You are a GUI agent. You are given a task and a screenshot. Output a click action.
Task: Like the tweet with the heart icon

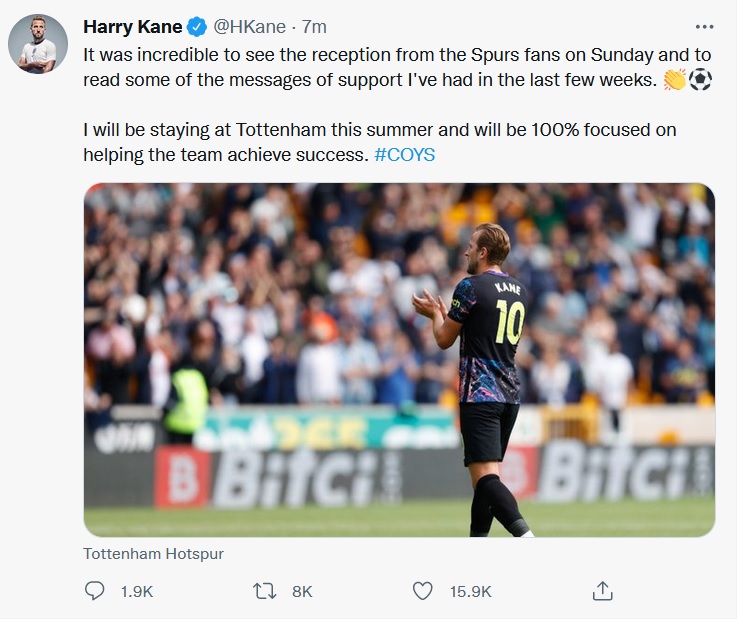point(424,591)
